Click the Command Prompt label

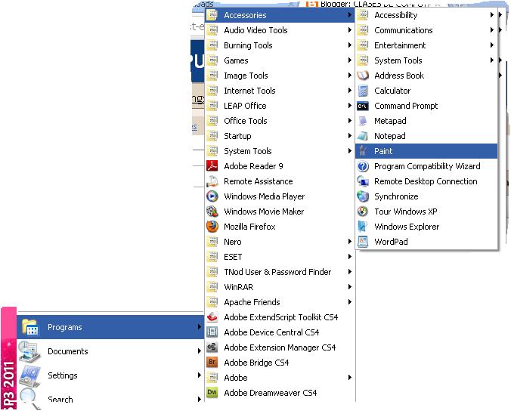(406, 106)
